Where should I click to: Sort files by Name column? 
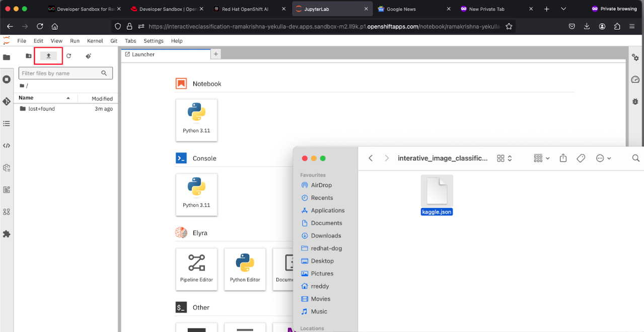26,98
